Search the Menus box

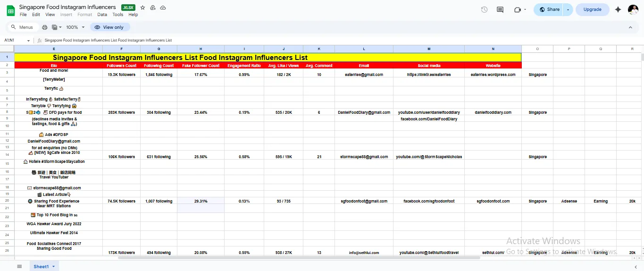pos(22,27)
